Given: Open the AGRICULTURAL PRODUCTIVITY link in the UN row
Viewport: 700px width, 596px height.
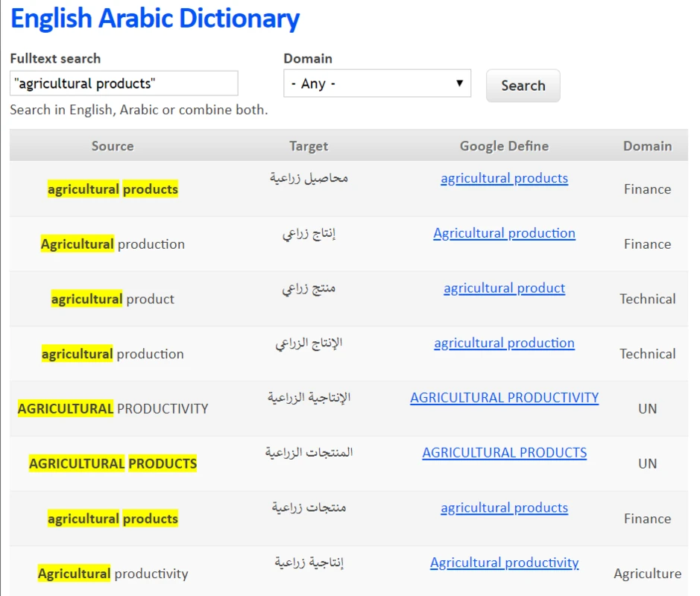Looking at the screenshot, I should [x=505, y=398].
